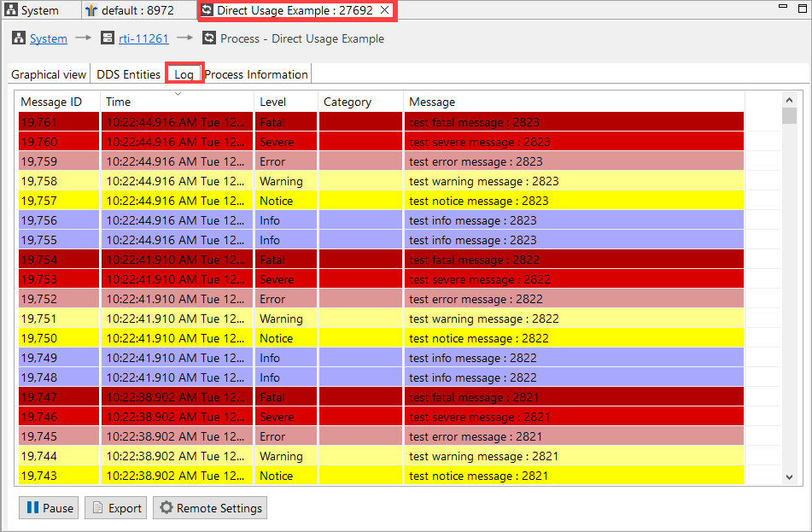Screen dimensions: 812x532
Task: Click the log scrollbar's down arrow
Action: pos(789,477)
